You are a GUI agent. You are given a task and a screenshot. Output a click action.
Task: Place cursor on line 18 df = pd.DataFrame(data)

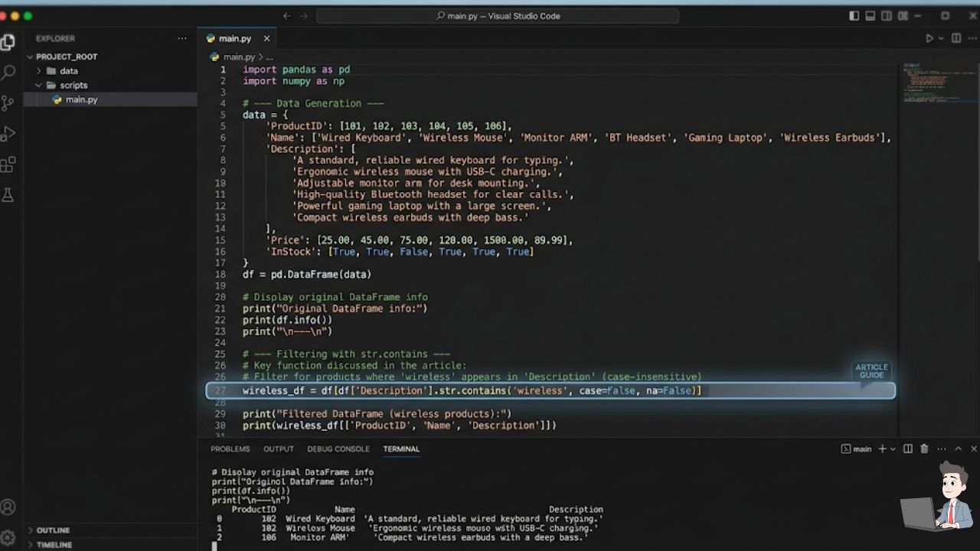306,274
